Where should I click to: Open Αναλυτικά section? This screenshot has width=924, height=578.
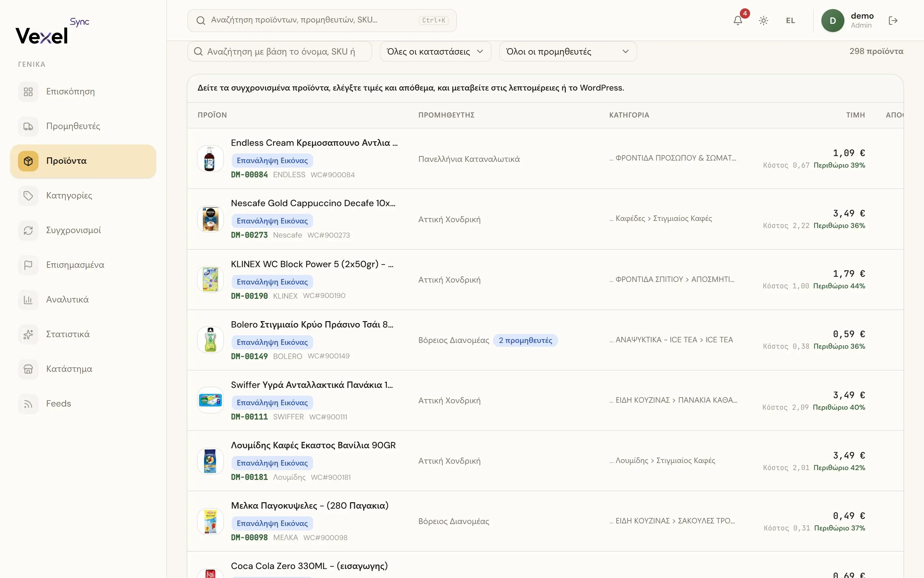click(x=83, y=300)
